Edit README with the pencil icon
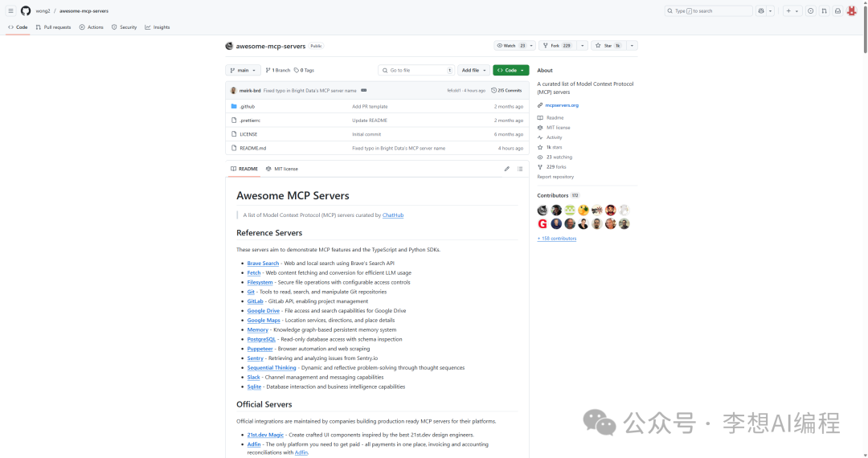Viewport: 868px width, 458px height. pyautogui.click(x=506, y=169)
